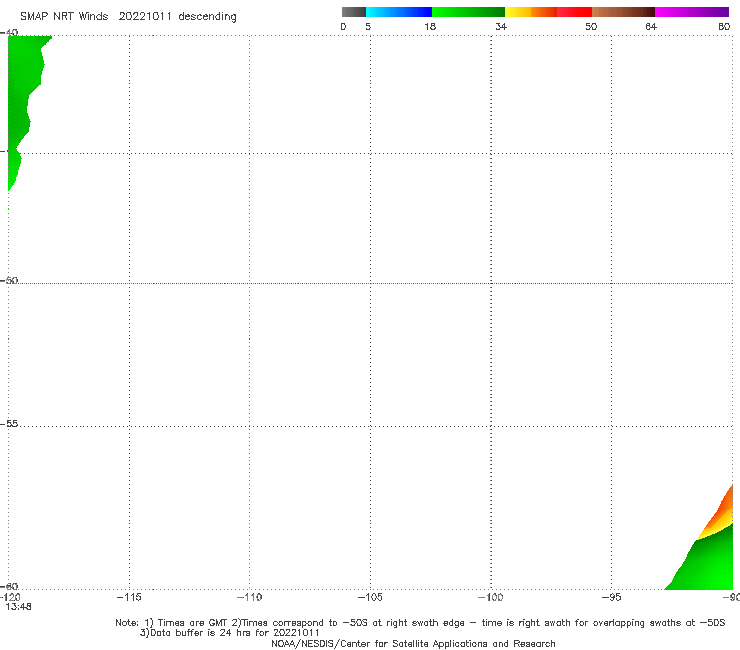Click the longitude label -105
Viewport: 740px width, 650px height.
pos(370,597)
